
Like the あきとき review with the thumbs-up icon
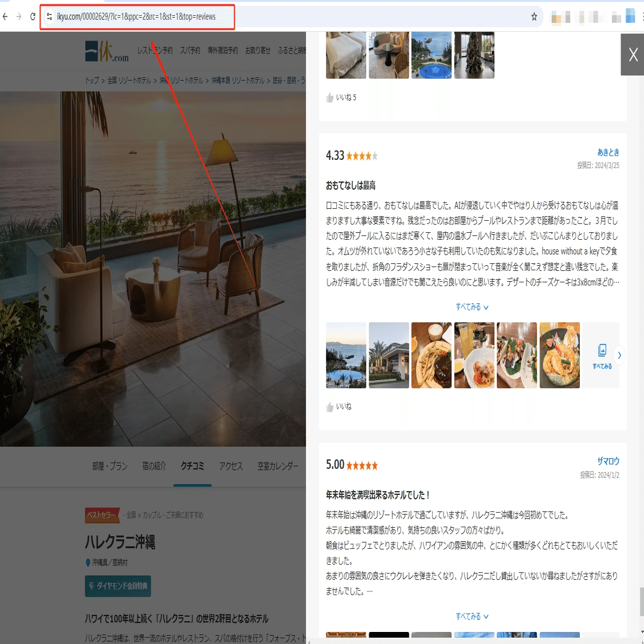pyautogui.click(x=330, y=407)
